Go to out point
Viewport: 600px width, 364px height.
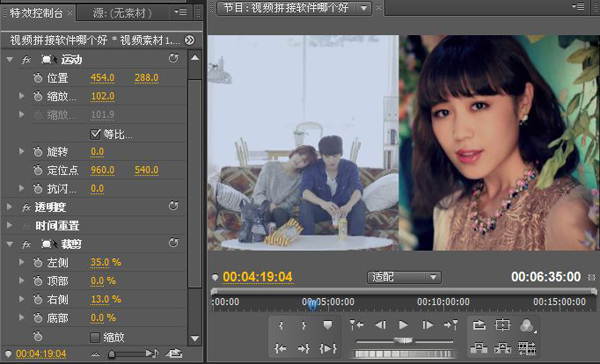click(x=304, y=348)
